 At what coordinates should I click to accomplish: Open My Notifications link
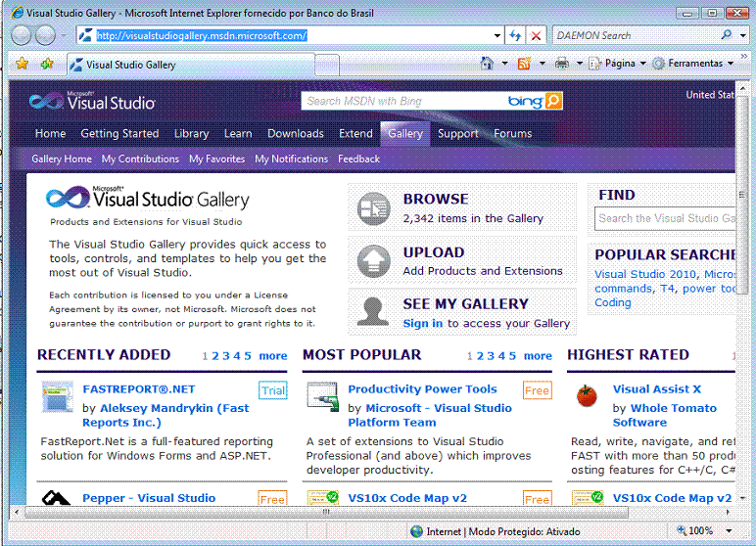point(291,159)
